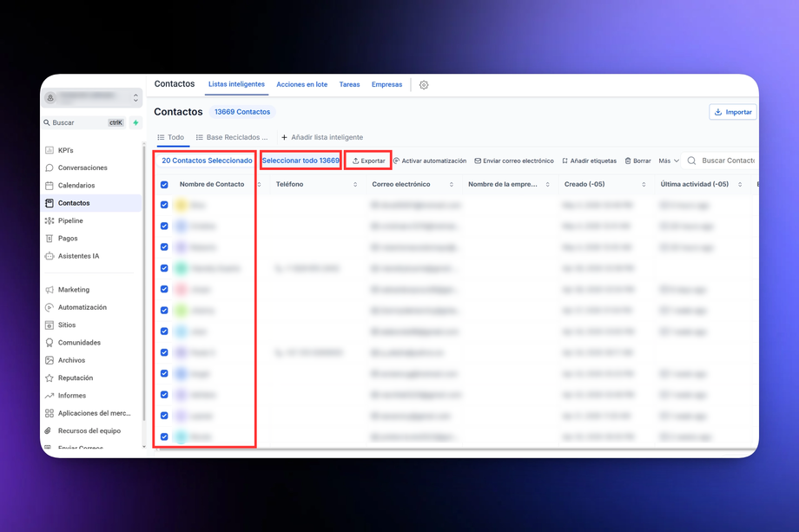The height and width of the screenshot is (532, 799).
Task: Click the sidebar Buscar search field
Action: 84,122
